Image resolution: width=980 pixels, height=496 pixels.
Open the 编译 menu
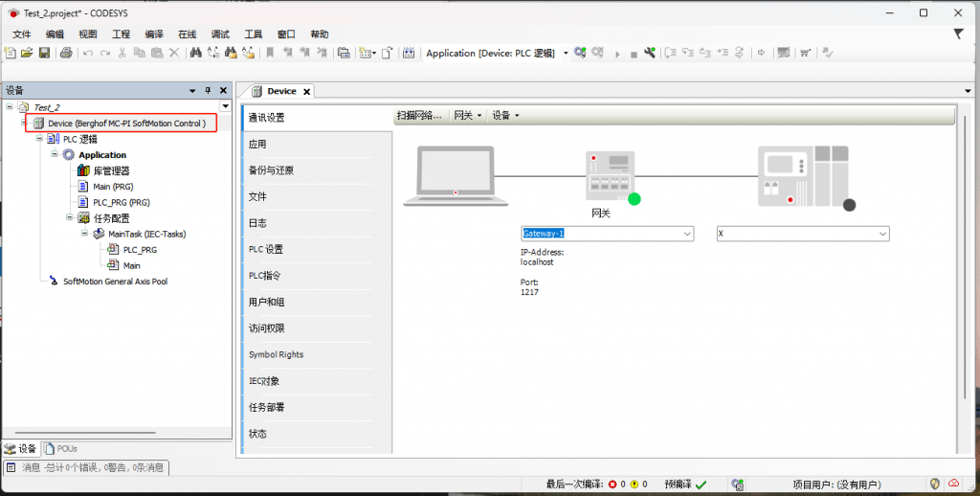click(x=154, y=34)
